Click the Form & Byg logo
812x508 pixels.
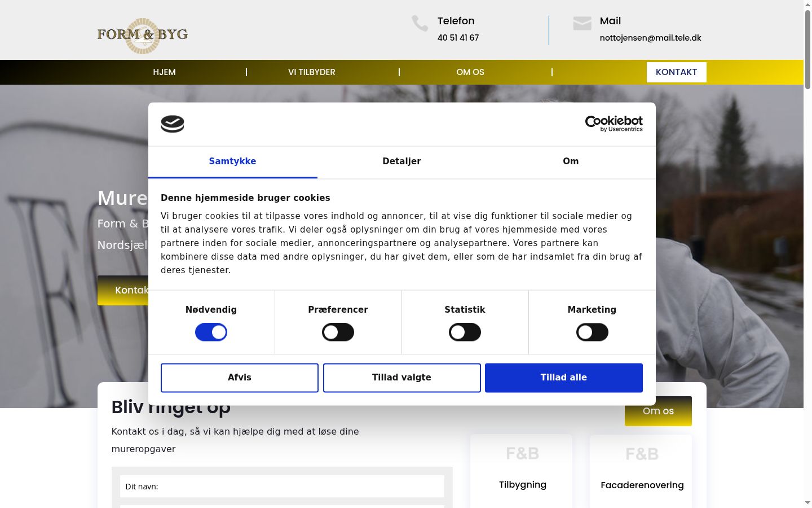(x=143, y=36)
